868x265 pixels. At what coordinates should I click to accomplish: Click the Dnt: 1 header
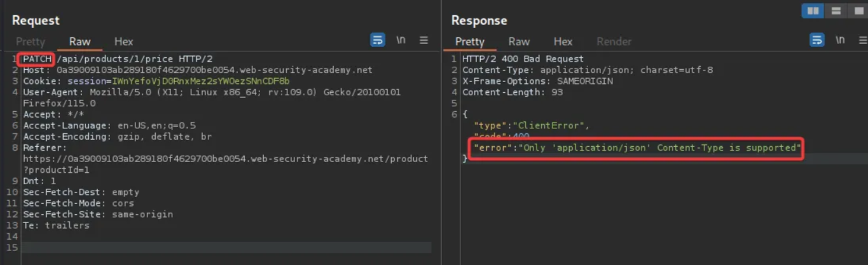click(x=39, y=181)
